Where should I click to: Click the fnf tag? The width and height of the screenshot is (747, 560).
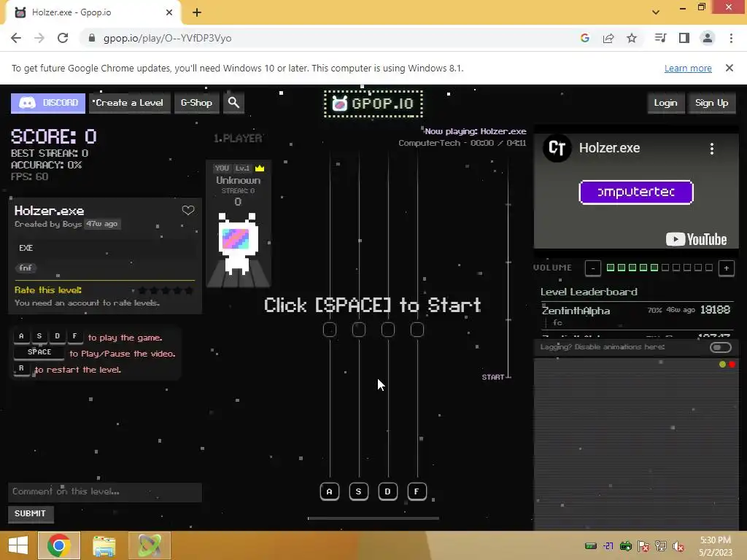click(x=26, y=268)
